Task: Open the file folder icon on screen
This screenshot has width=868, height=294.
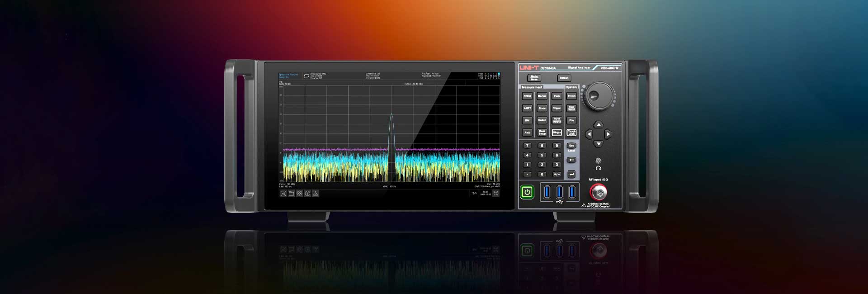Action: point(291,194)
